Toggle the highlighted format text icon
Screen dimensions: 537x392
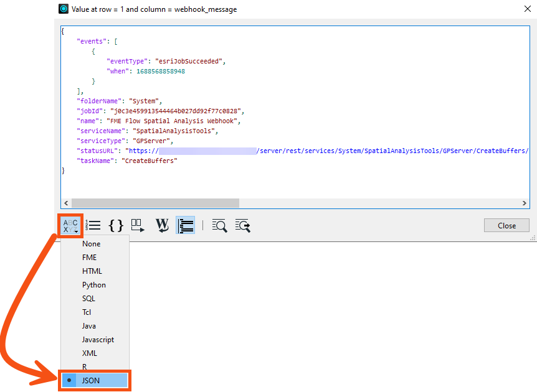(185, 225)
